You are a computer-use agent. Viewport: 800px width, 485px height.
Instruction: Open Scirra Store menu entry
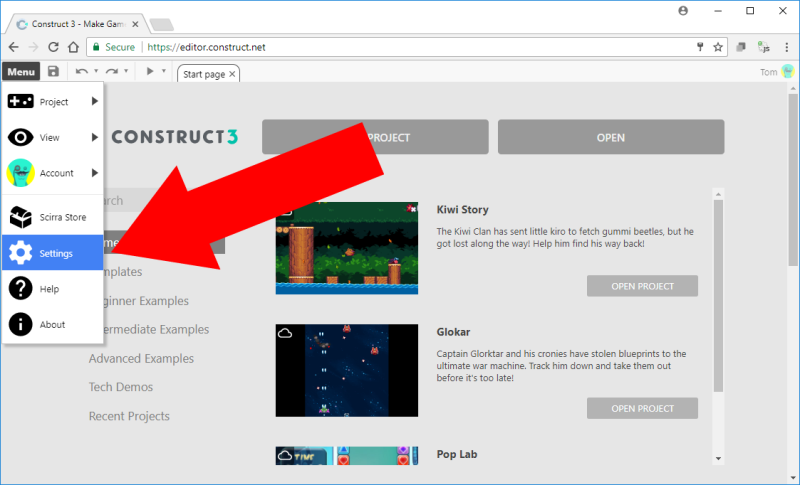pos(53,217)
